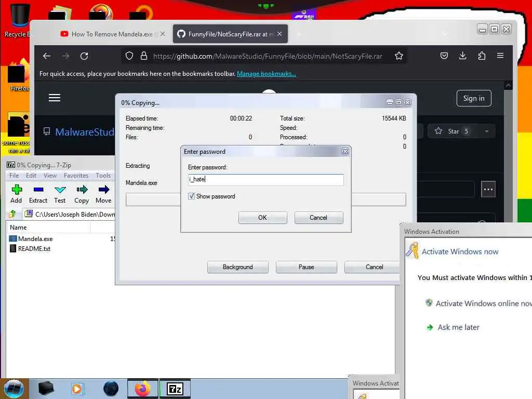The height and width of the screenshot is (399, 532).
Task: Go up one folder in 7-Zip
Action: [x=12, y=214]
